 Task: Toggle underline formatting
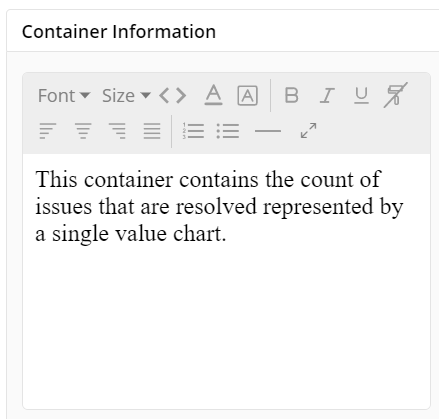pos(361,96)
